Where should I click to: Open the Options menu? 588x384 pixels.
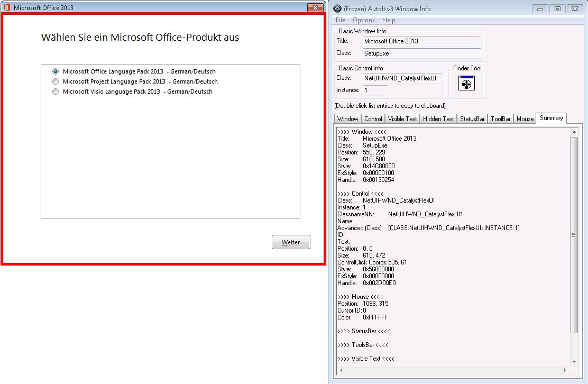pyautogui.click(x=363, y=20)
